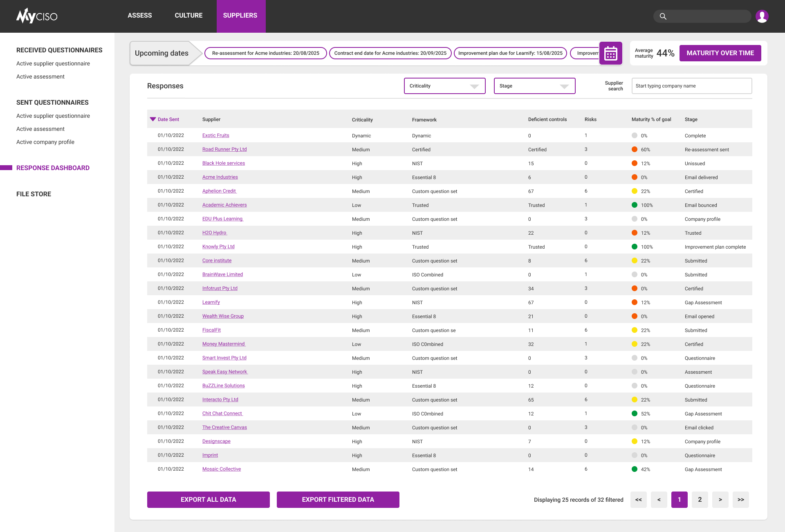This screenshot has width=785, height=532.
Task: Open the calendar icon in upcoming dates
Action: pyautogui.click(x=610, y=53)
